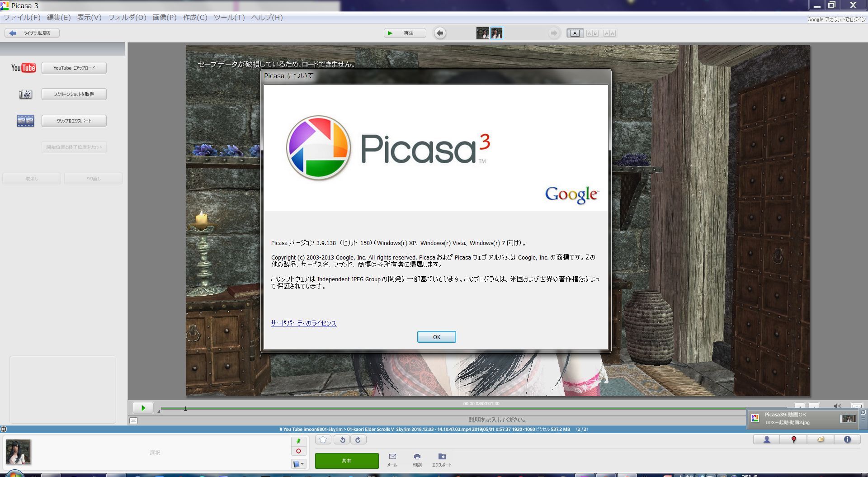This screenshot has width=868, height=477.
Task: Open the 画像(P) menu
Action: 165,18
